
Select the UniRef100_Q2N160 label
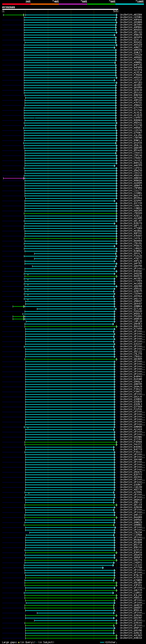[x=131, y=615]
